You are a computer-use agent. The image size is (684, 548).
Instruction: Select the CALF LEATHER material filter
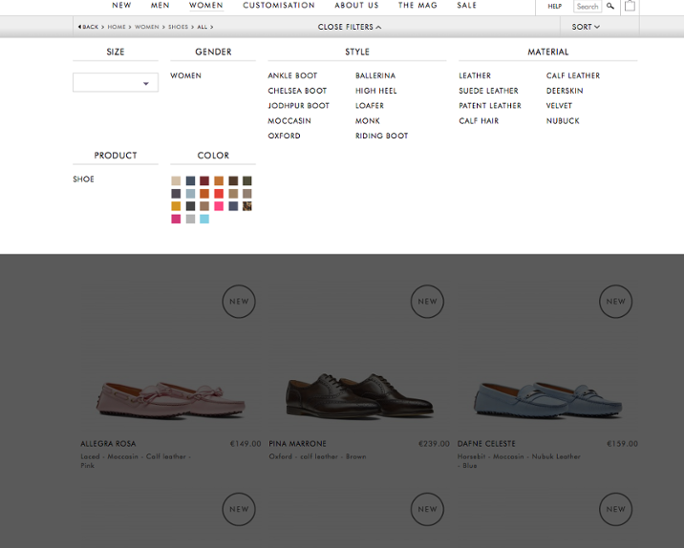coord(573,75)
